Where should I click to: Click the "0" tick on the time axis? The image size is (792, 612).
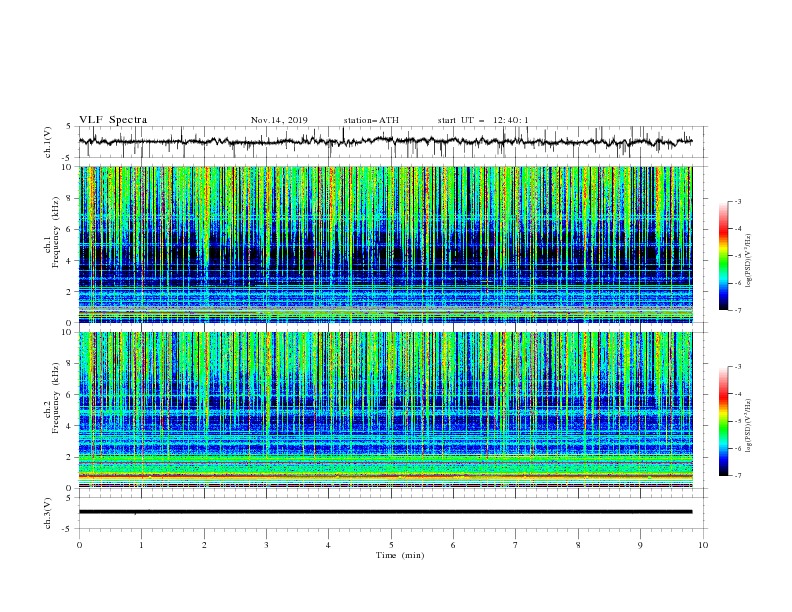click(79, 545)
